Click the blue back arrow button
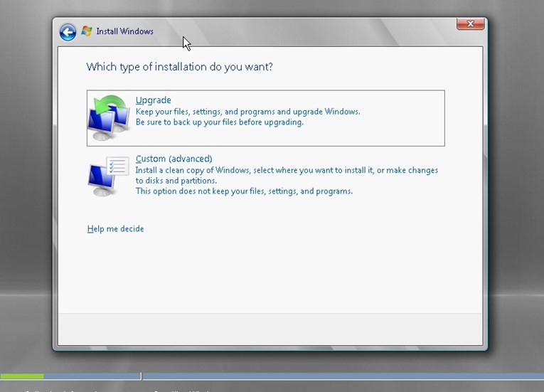Viewport: 544px width, 392px height. tap(68, 32)
